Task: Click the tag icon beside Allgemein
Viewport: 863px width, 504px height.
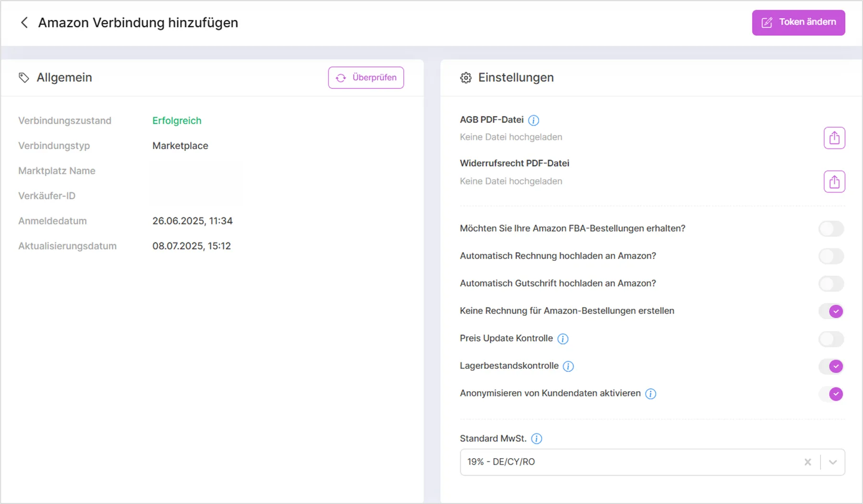Action: tap(24, 77)
